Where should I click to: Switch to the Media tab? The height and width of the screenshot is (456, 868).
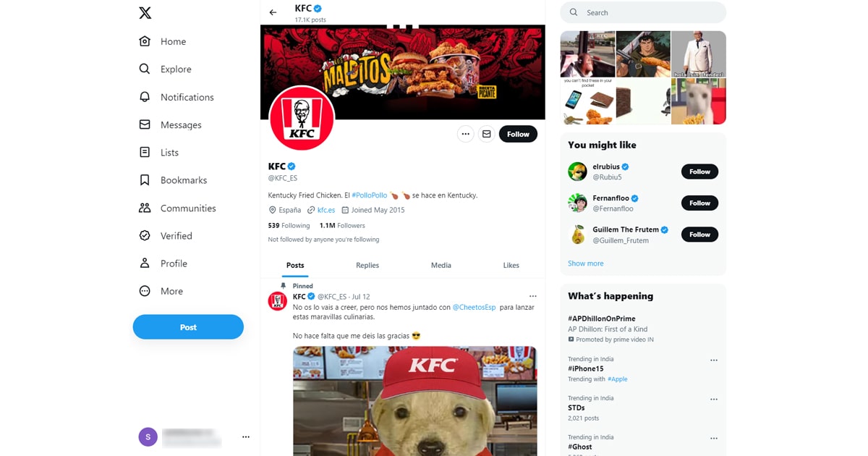click(x=441, y=266)
